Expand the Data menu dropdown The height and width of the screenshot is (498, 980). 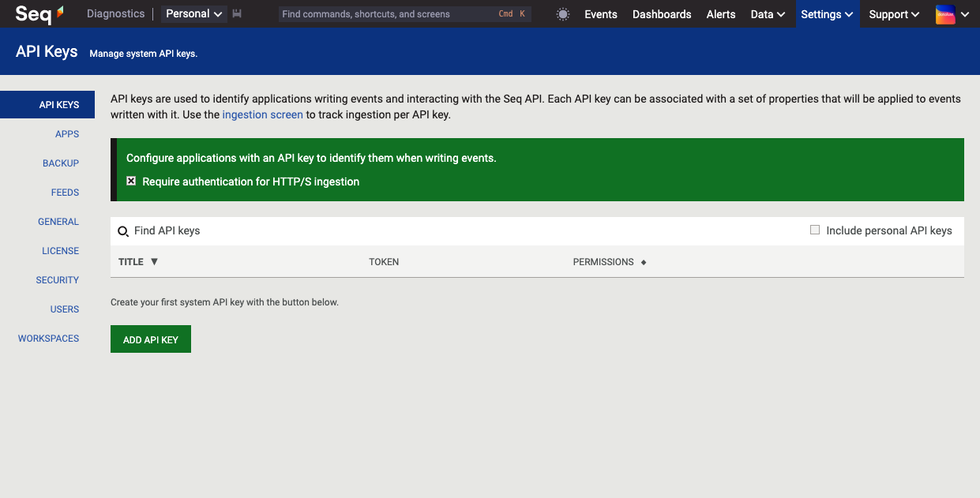point(768,14)
